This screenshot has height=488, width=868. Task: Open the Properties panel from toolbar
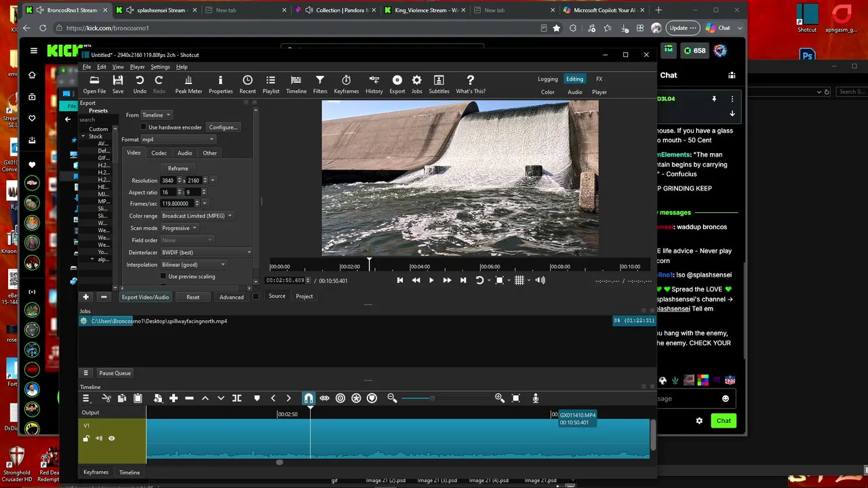(220, 84)
